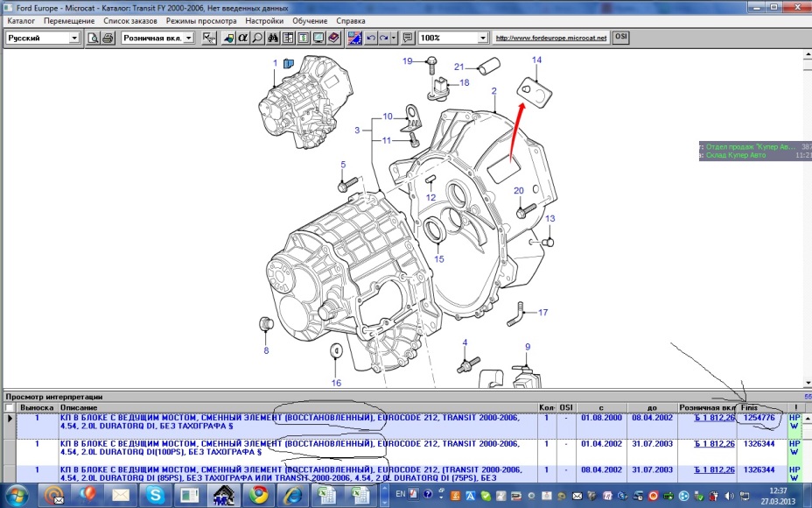Click the print icon in toolbar
This screenshot has width=812, height=508.
pos(108,39)
